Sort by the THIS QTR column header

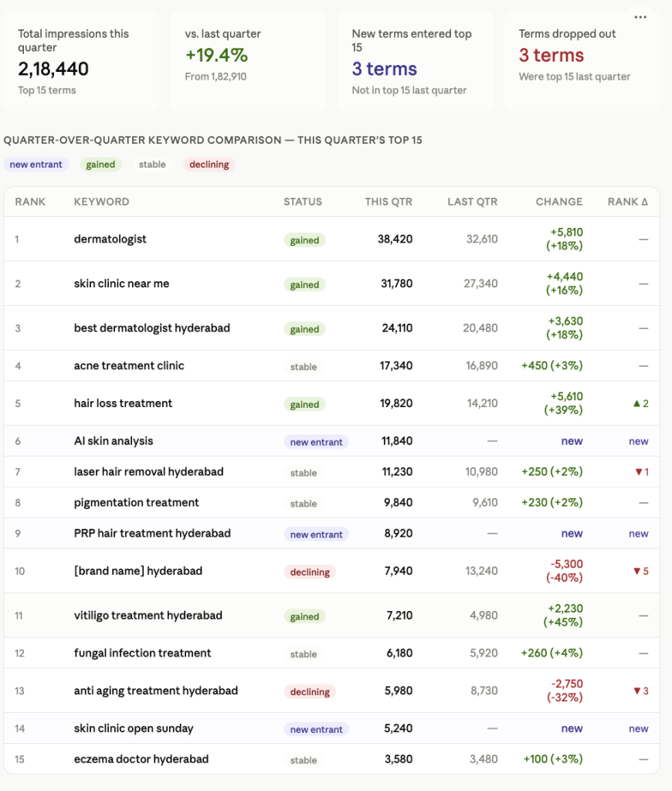[x=389, y=202]
